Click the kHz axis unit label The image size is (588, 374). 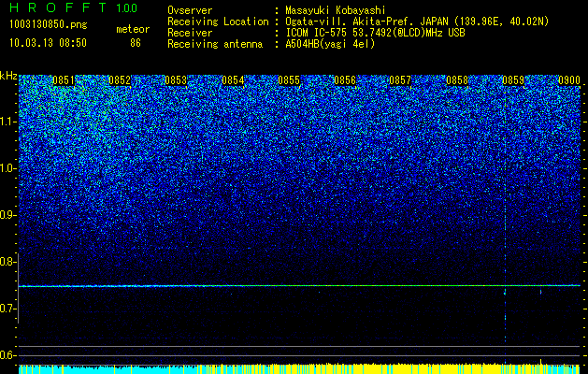(x=8, y=76)
